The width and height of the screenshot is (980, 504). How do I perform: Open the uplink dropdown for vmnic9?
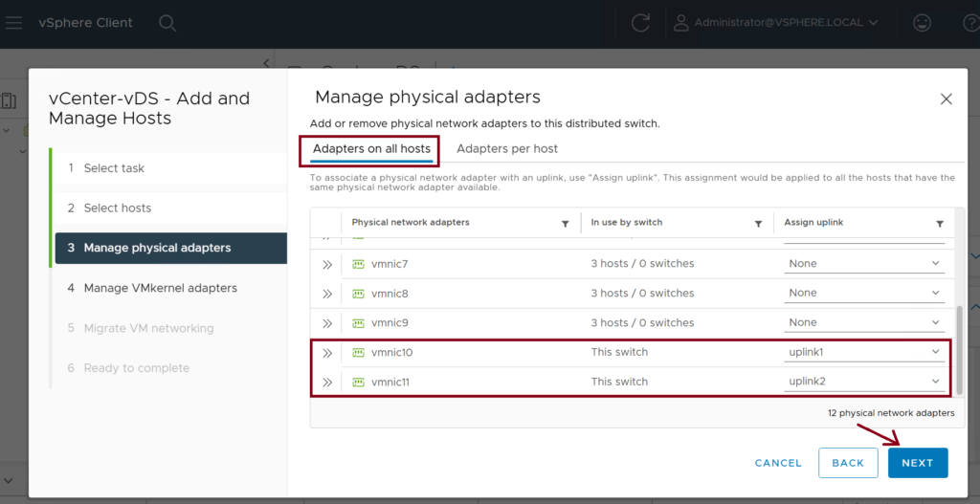point(864,322)
